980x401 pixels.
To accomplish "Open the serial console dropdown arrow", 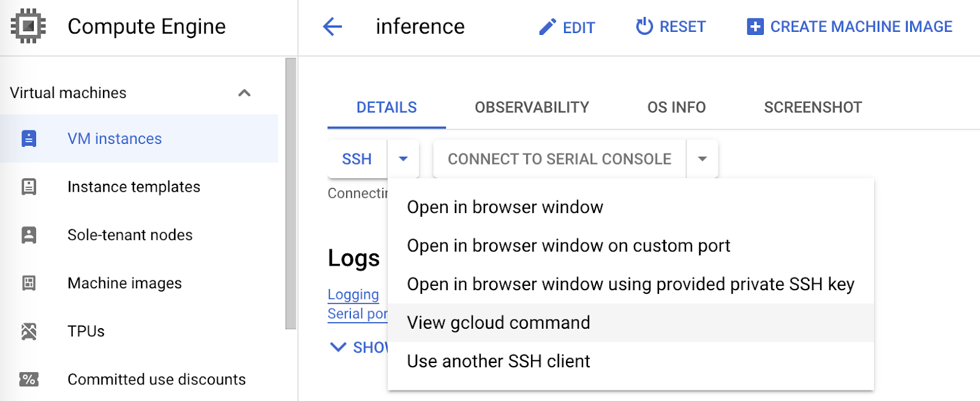I will (703, 159).
